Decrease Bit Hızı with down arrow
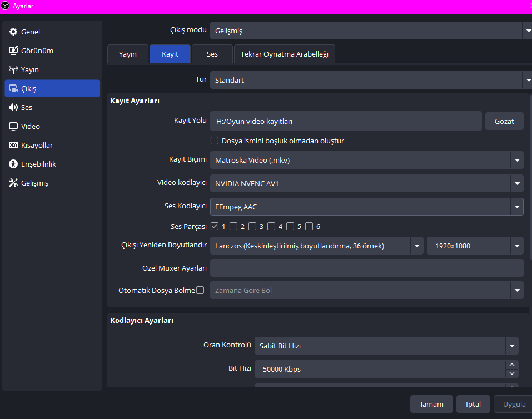The height and width of the screenshot is (419, 532). (x=512, y=373)
